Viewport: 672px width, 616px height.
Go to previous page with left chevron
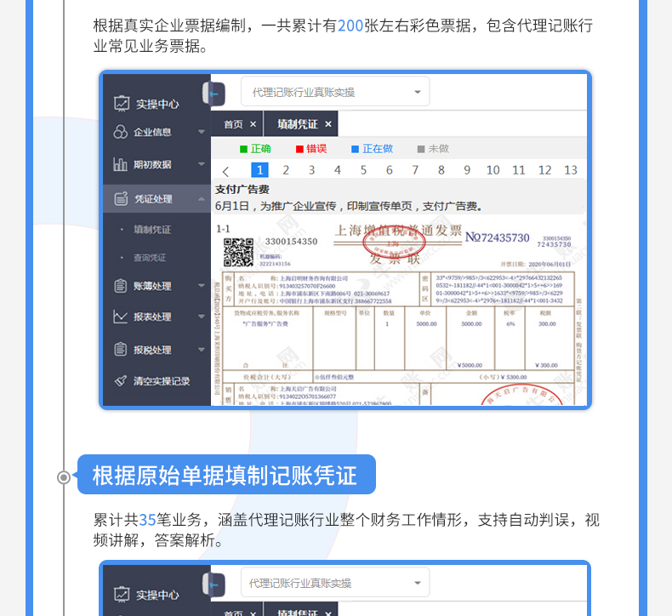click(x=226, y=171)
